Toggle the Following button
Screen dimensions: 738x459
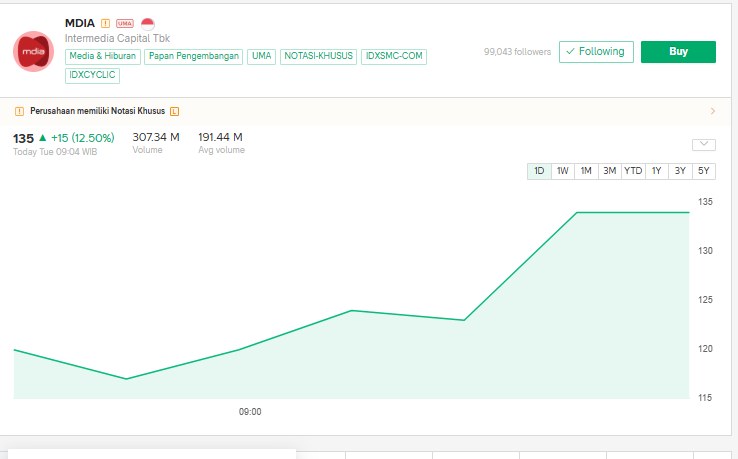tap(596, 51)
